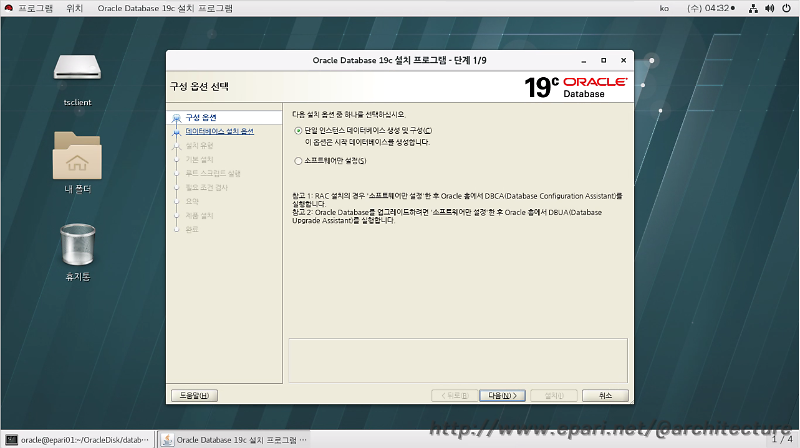This screenshot has width=800, height=448.
Task: Click the 다음(N) next button
Action: (x=503, y=395)
